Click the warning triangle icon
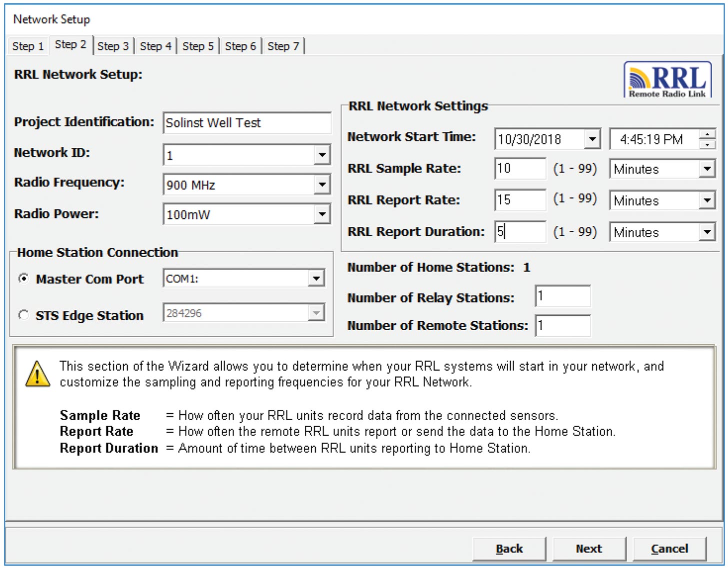 [36, 374]
